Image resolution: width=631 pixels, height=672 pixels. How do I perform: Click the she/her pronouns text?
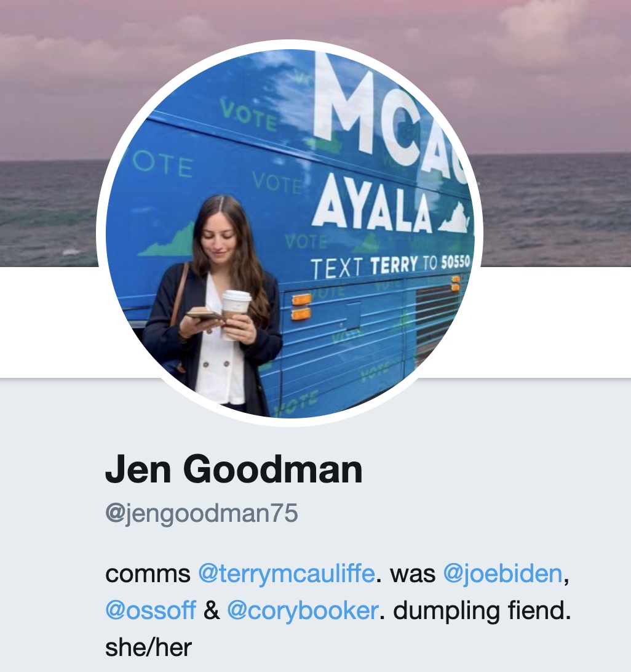click(148, 647)
